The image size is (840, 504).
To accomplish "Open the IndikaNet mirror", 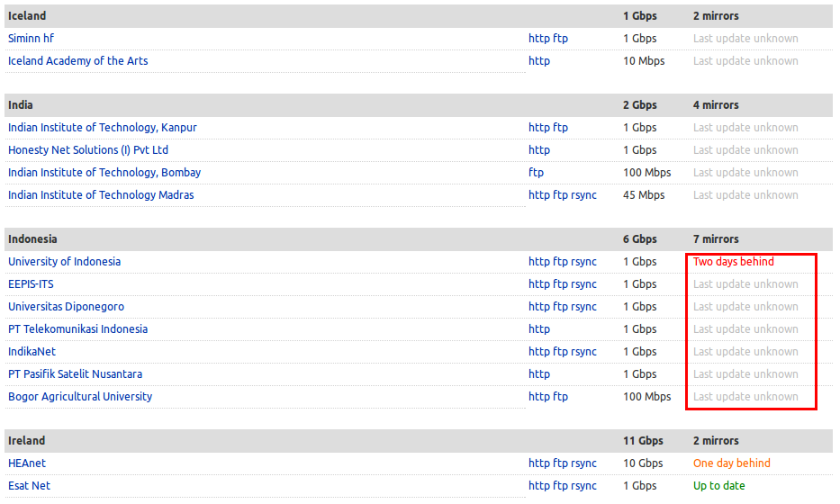I will [x=32, y=352].
